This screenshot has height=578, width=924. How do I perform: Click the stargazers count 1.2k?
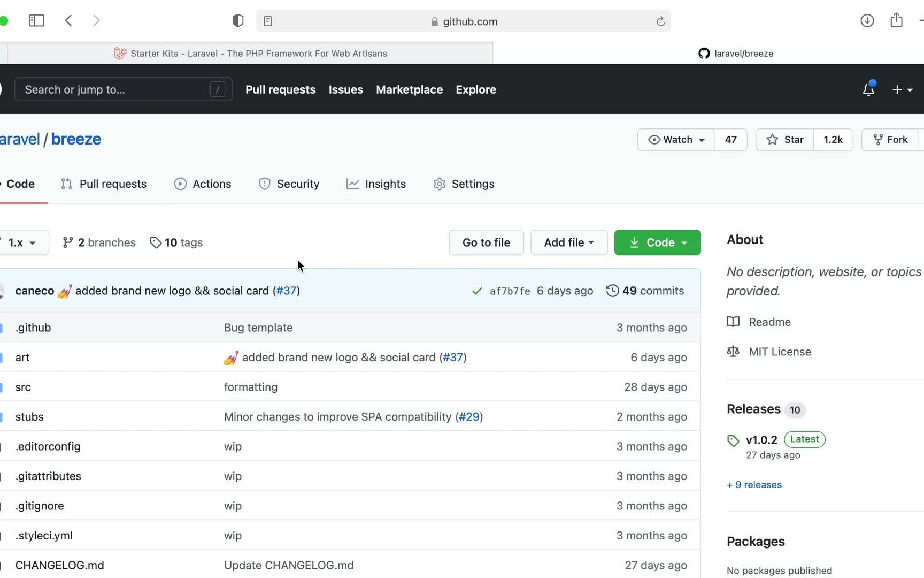[833, 140]
